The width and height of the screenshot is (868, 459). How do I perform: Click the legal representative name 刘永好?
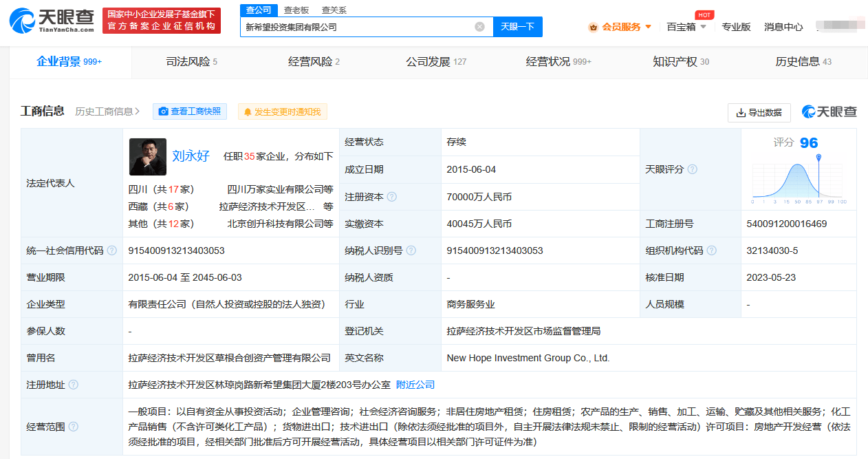[x=191, y=156]
